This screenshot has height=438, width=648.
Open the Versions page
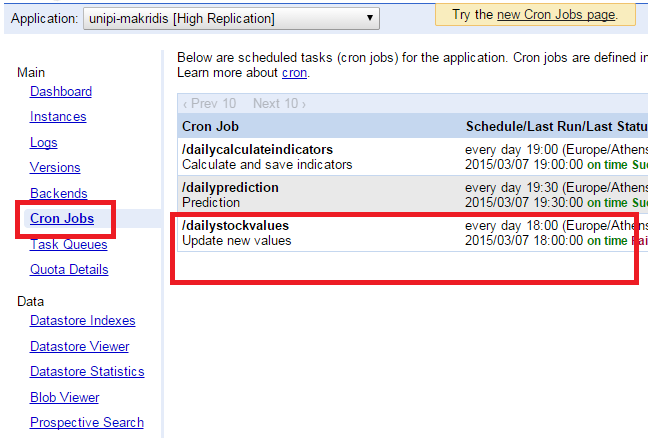click(55, 167)
